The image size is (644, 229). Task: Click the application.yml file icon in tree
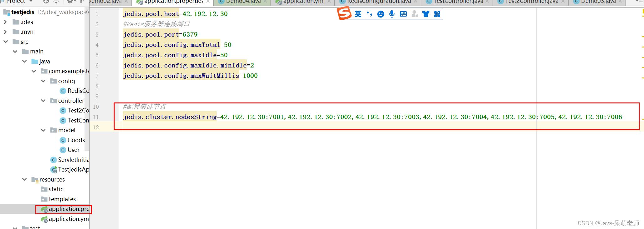click(44, 219)
